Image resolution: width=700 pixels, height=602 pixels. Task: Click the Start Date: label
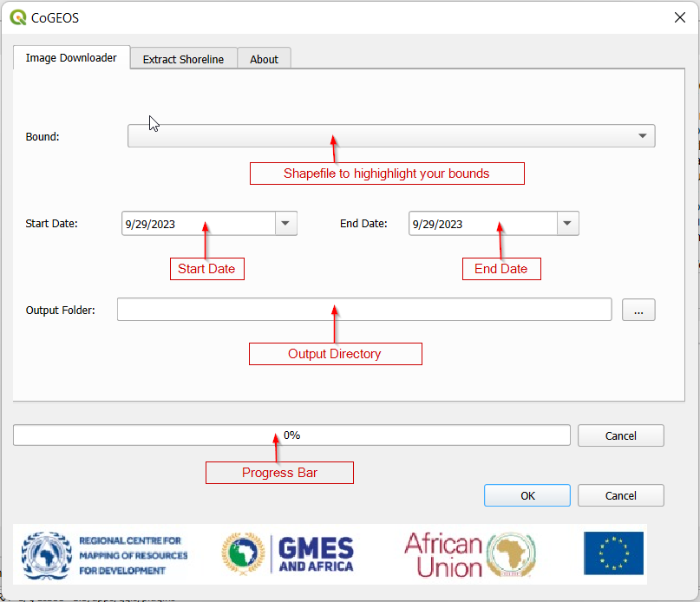(51, 223)
